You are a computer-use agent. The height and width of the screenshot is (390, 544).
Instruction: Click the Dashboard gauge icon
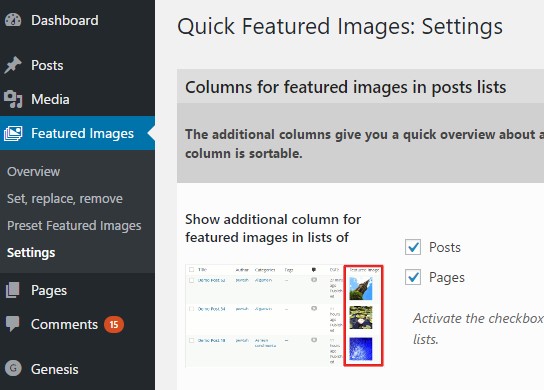pos(13,20)
